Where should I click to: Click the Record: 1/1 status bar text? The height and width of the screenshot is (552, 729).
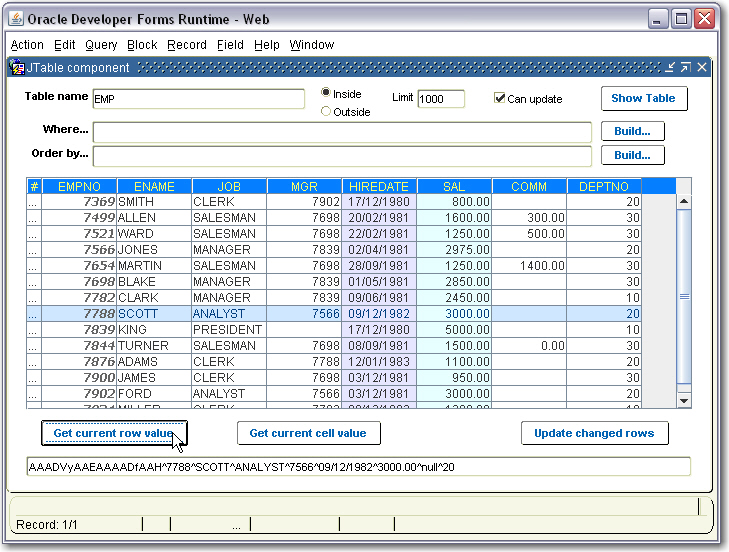(x=46, y=525)
